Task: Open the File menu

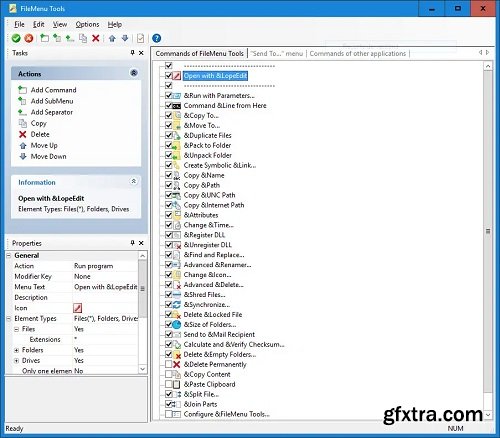Action: pyautogui.click(x=19, y=24)
